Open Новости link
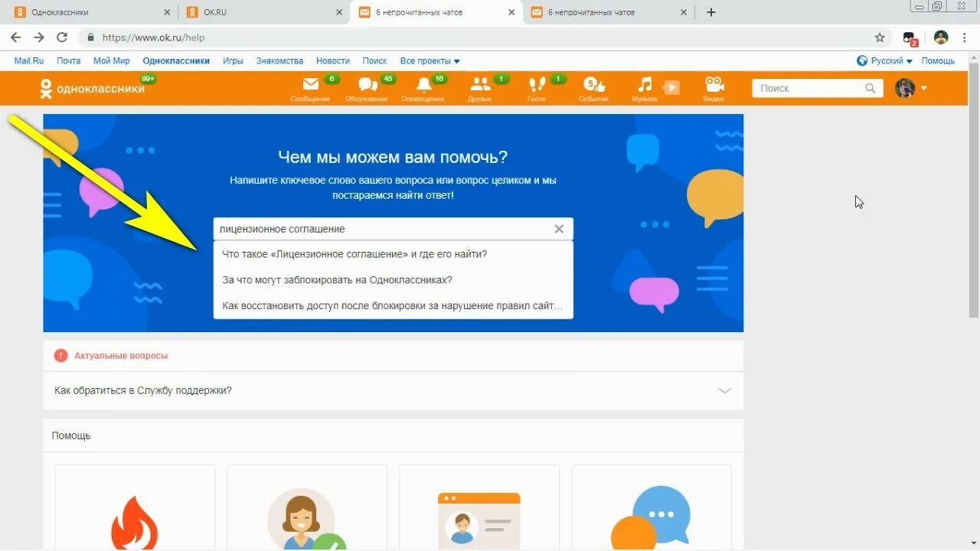This screenshot has width=980, height=551. pos(333,60)
